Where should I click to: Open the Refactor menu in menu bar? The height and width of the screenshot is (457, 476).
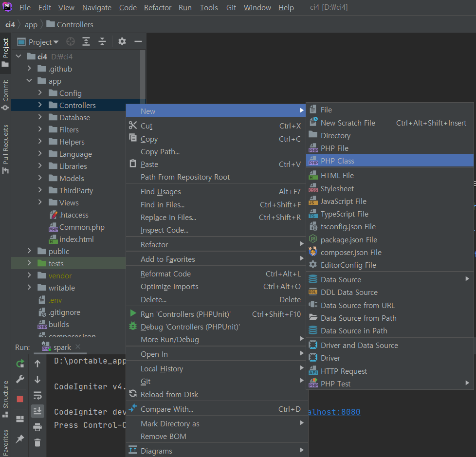point(158,8)
